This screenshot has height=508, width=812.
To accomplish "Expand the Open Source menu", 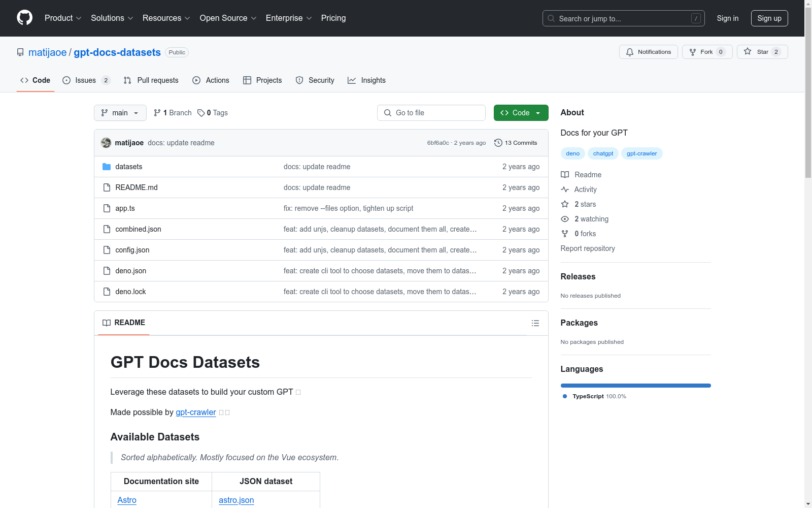I will point(228,18).
